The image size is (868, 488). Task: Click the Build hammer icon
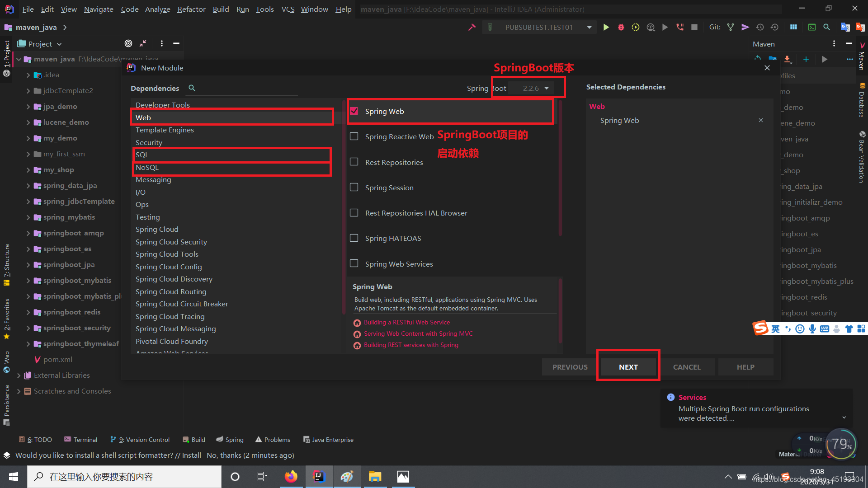point(472,27)
